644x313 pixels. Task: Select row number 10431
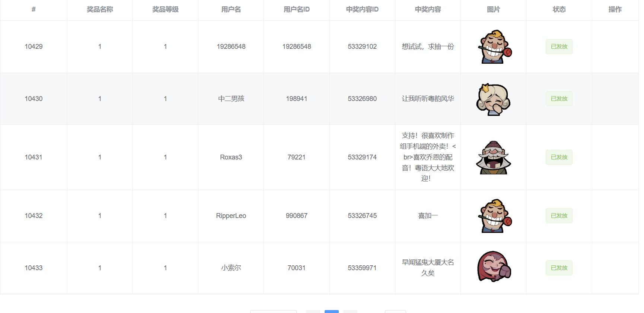click(34, 157)
